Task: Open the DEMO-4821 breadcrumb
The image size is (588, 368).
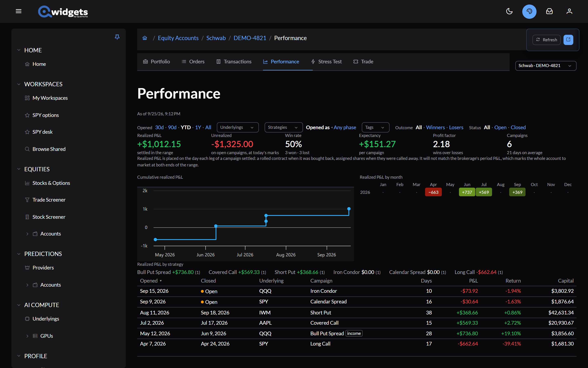Action: point(250,38)
